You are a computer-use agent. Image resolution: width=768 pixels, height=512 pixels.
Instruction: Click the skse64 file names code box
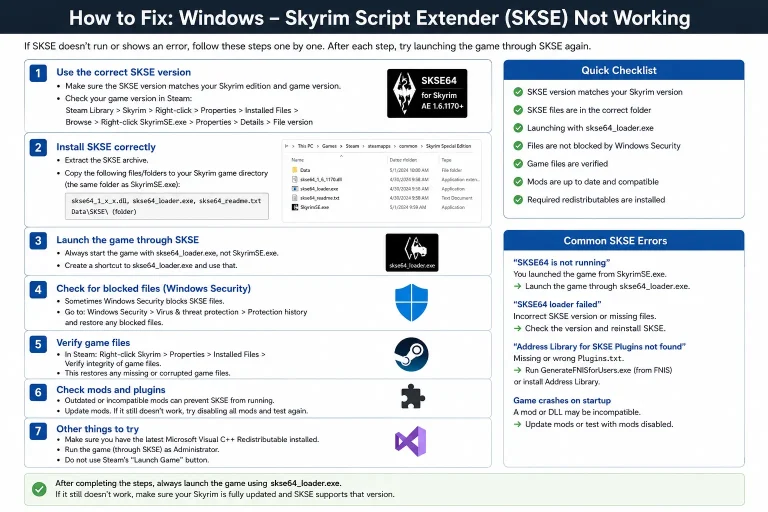167,206
